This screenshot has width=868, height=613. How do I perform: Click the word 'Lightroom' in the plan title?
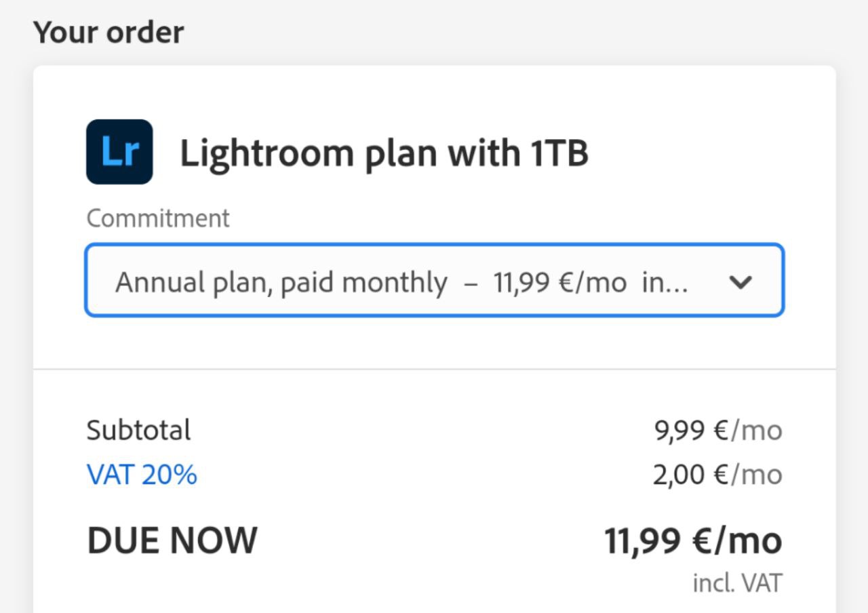click(x=267, y=153)
